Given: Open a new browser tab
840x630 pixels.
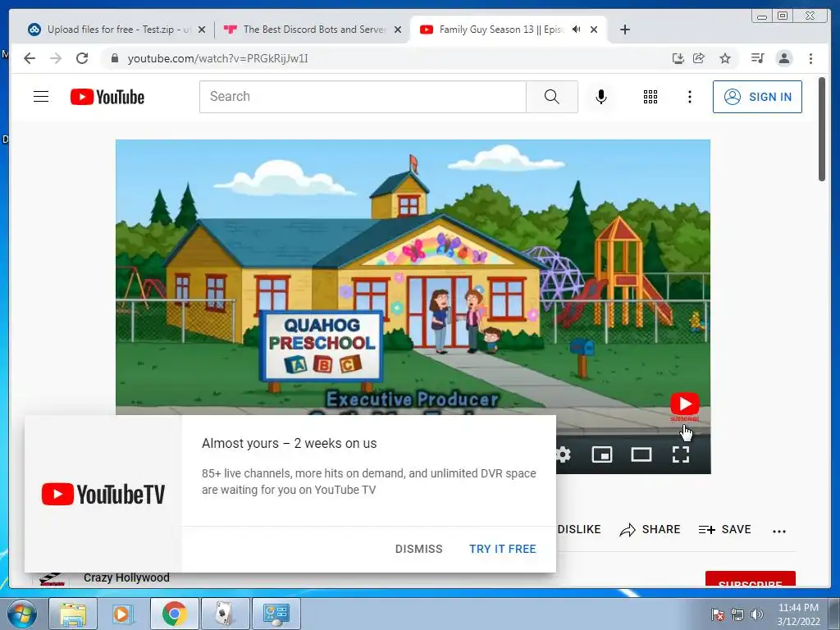Looking at the screenshot, I should (624, 30).
